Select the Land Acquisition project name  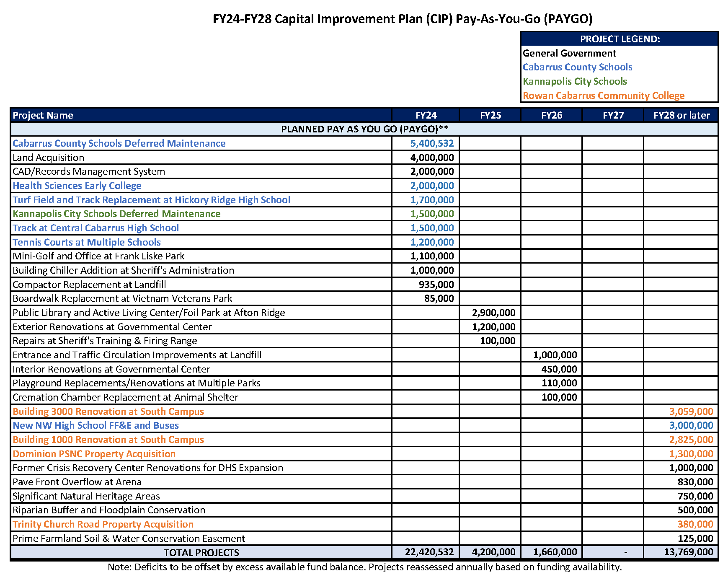click(48, 158)
